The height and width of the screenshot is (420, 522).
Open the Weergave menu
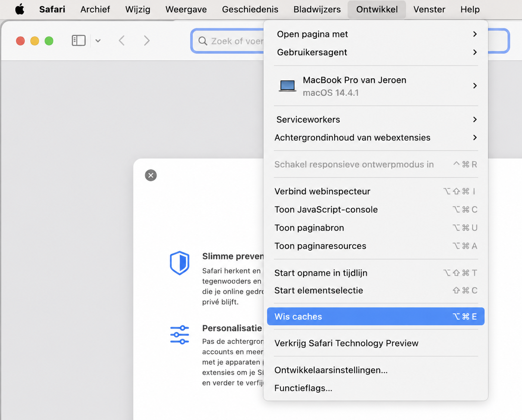[x=186, y=9]
